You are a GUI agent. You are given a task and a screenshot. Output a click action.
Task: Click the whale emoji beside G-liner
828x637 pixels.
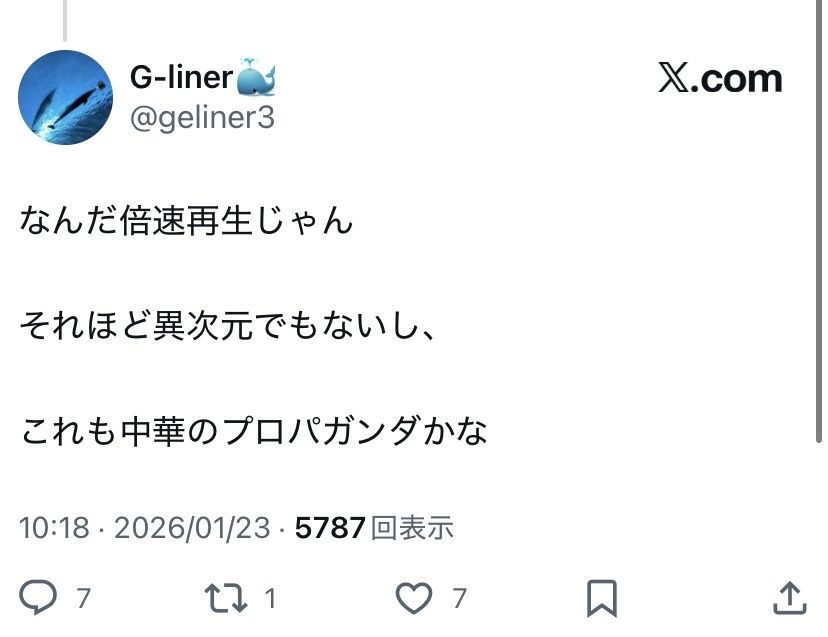(255, 76)
